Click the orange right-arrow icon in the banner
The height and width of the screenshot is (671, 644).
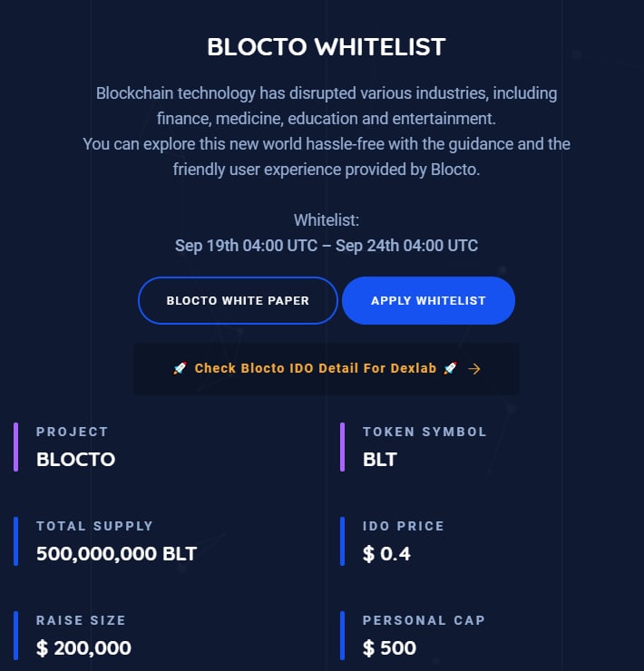[473, 369]
